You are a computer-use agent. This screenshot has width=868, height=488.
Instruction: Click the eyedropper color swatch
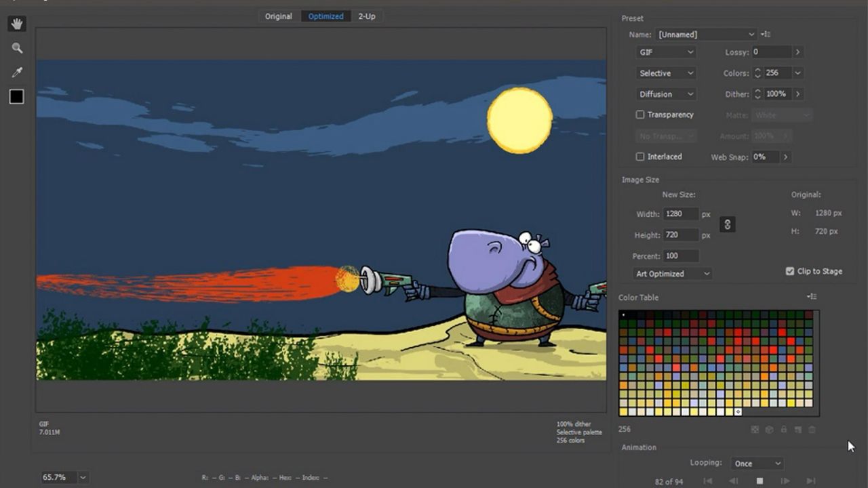pos(16,96)
